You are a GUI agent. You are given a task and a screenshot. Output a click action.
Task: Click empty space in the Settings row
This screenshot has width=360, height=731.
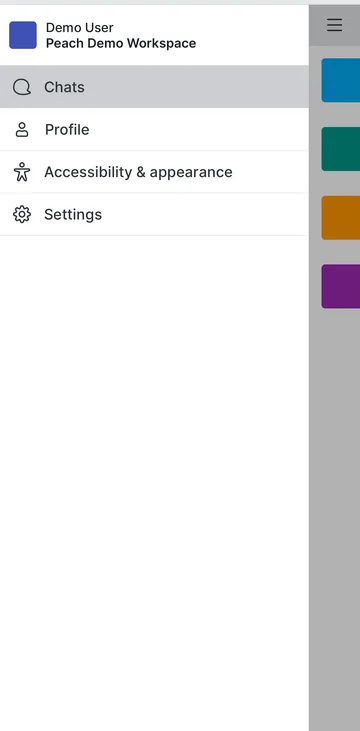[205, 214]
